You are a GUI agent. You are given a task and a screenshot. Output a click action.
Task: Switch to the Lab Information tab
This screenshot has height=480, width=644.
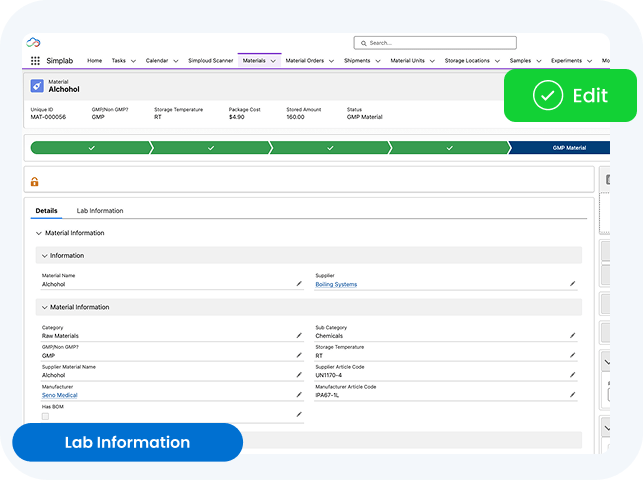tap(100, 211)
